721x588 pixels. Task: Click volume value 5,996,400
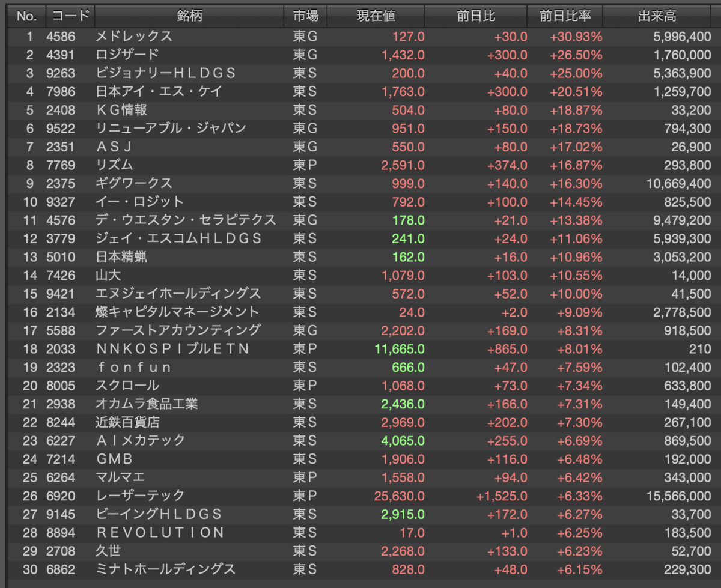(x=682, y=37)
